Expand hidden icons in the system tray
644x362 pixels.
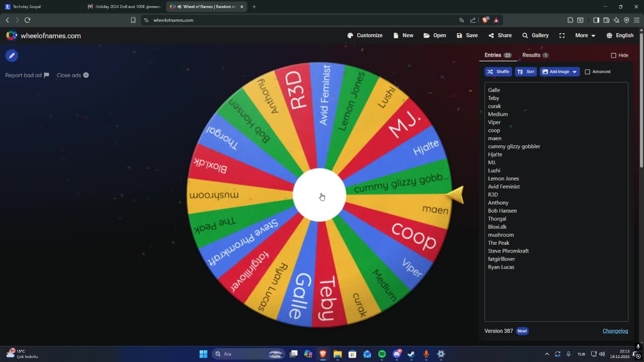[x=547, y=353]
